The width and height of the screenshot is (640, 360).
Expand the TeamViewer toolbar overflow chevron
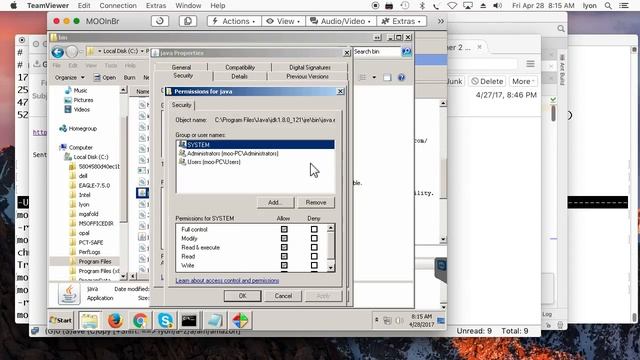tap(440, 21)
